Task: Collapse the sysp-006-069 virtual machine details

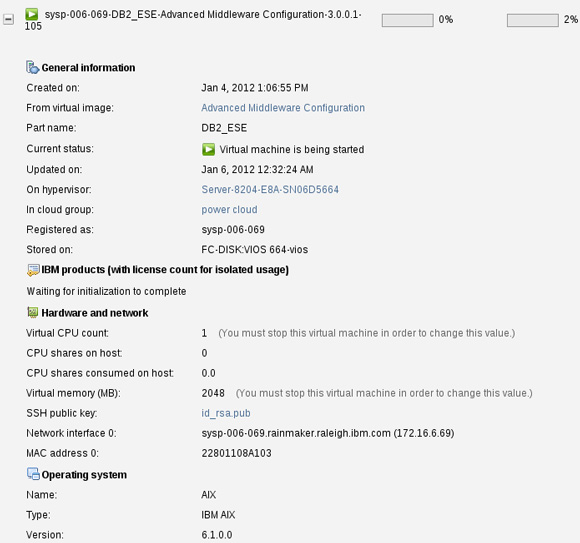Action: (x=8, y=19)
